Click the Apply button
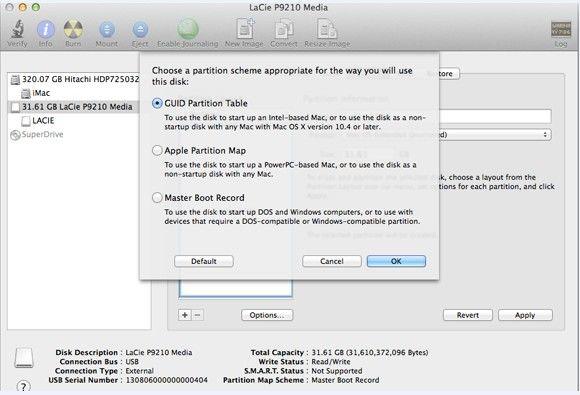This screenshot has height=395, width=580. click(x=525, y=315)
